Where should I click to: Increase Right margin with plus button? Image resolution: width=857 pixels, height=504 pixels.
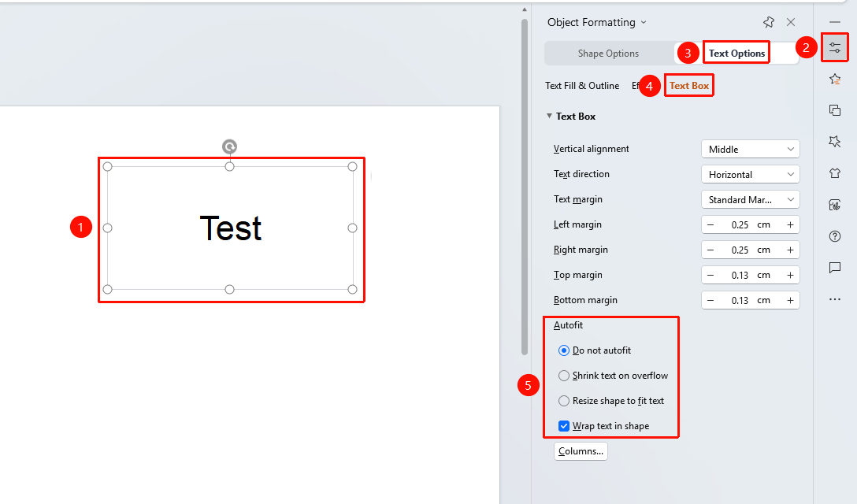coord(790,250)
